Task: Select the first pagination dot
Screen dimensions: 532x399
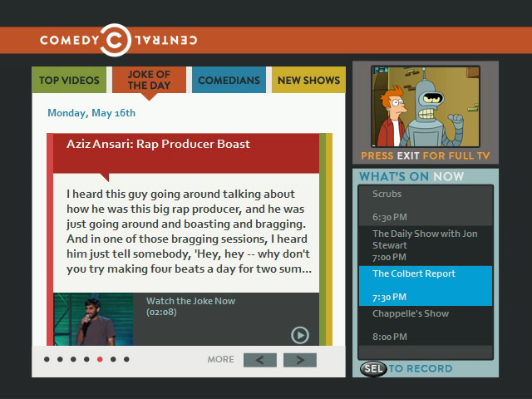Action: (x=47, y=360)
